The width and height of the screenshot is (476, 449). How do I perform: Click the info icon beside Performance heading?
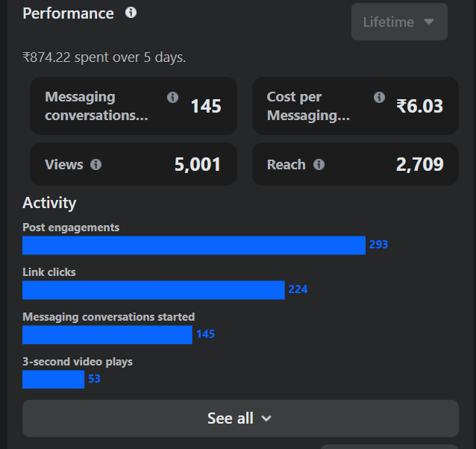click(x=131, y=13)
